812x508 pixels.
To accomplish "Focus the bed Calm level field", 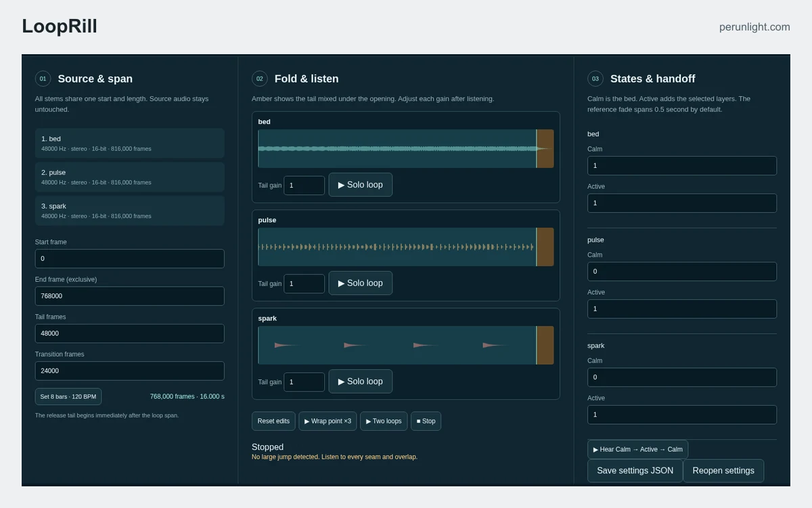I will (x=682, y=166).
